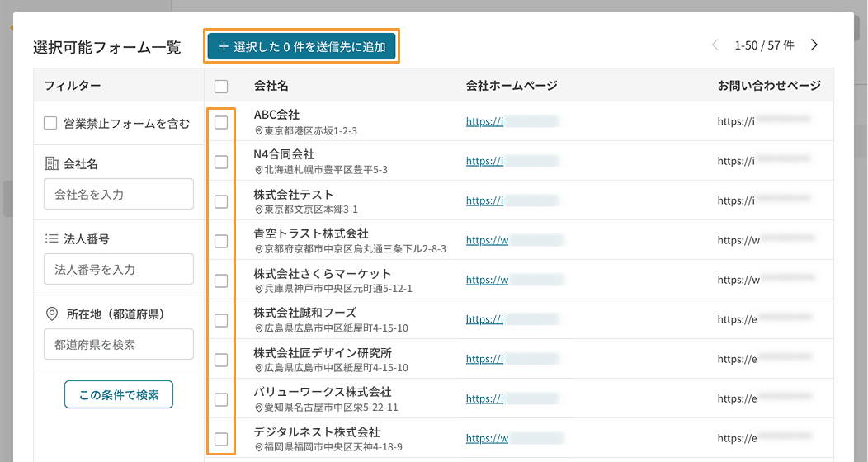This screenshot has width=868, height=462.
Task: Click the お問い合わせページ column header
Action: point(769,86)
